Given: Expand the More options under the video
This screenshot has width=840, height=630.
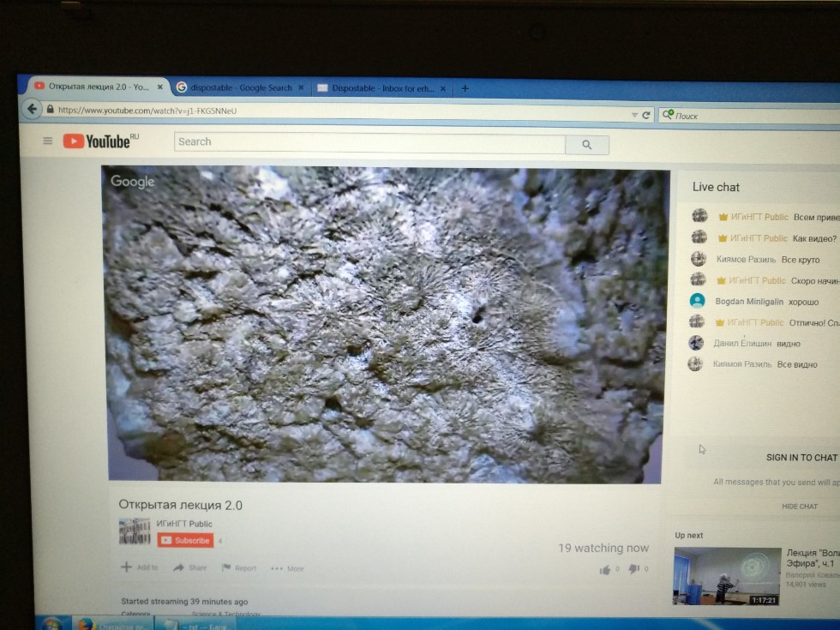Looking at the screenshot, I should click(287, 568).
